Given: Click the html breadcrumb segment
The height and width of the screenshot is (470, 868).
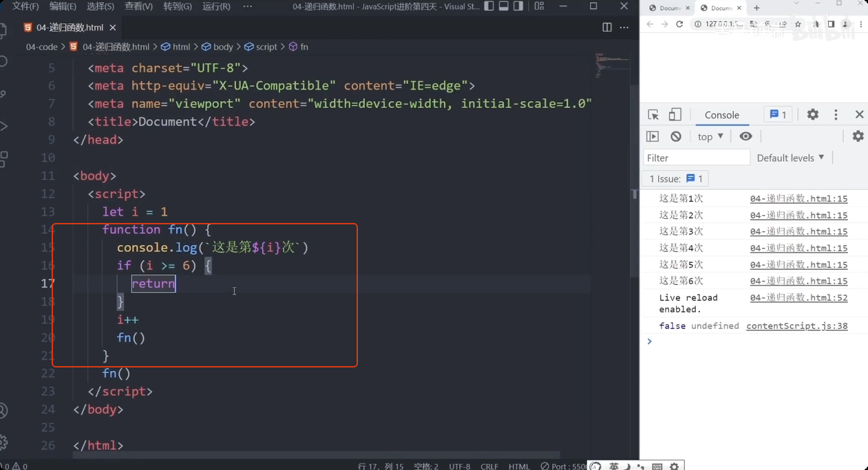Looking at the screenshot, I should pyautogui.click(x=176, y=47).
